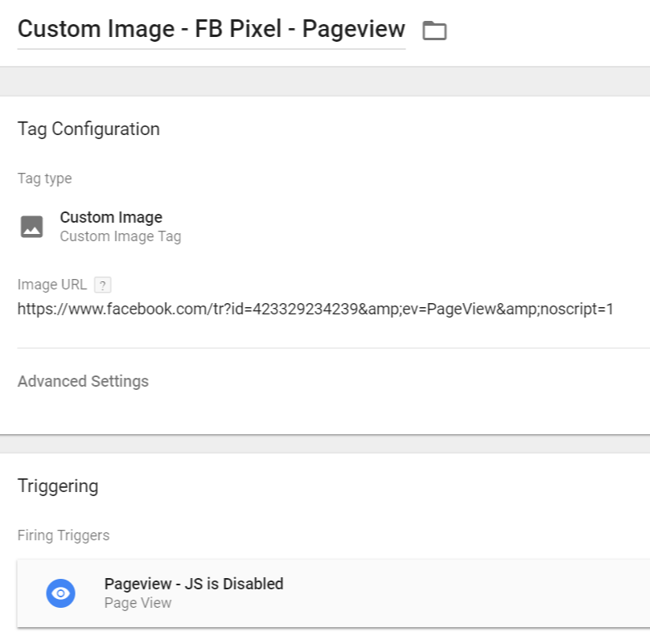This screenshot has width=650, height=644.
Task: Click the "Tag type" label
Action: click(x=44, y=178)
